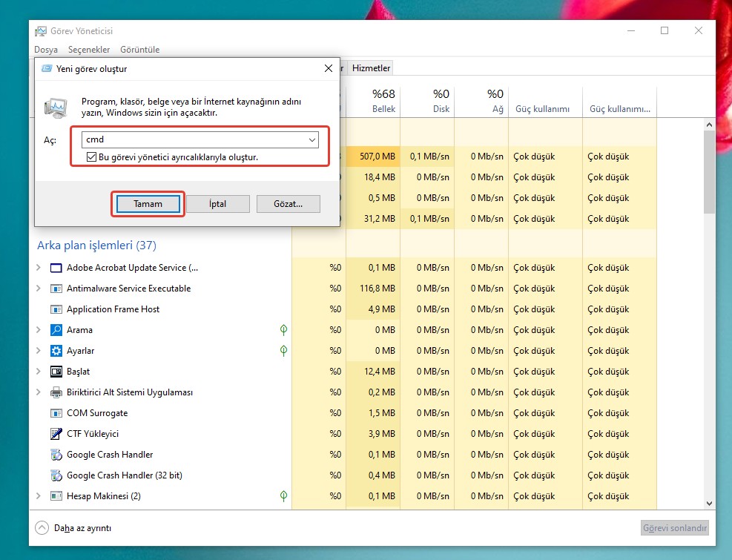The image size is (732, 560).
Task: Open the Dosya menu
Action: [x=46, y=50]
